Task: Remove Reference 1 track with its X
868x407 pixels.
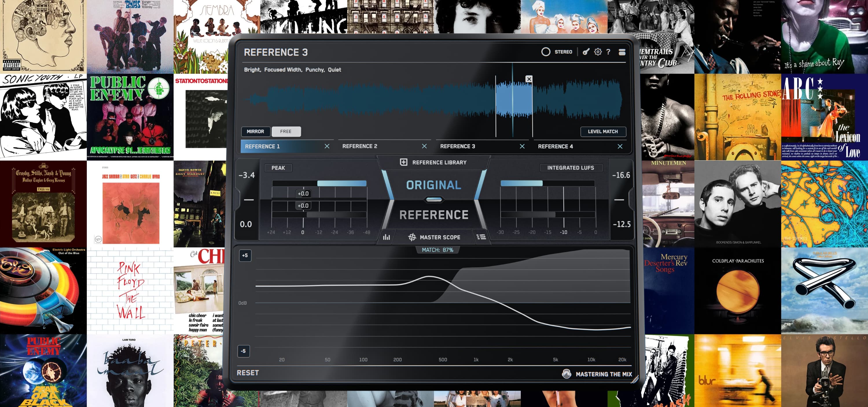Action: (x=327, y=146)
